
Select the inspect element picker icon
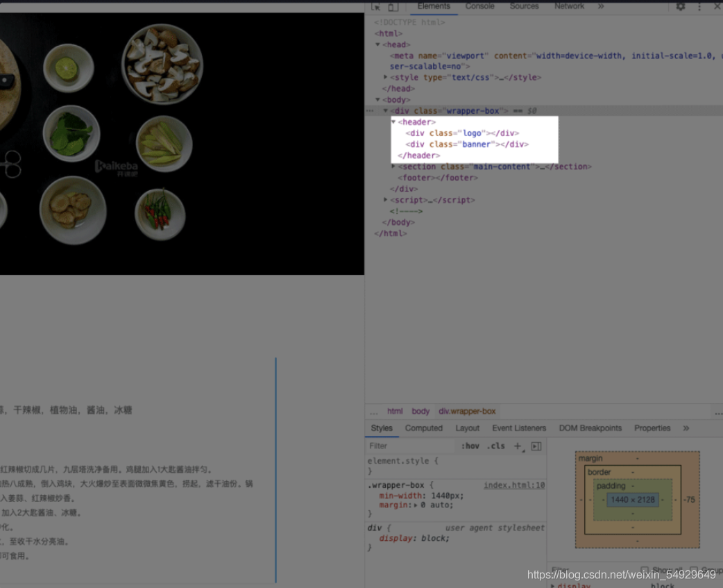pyautogui.click(x=376, y=6)
